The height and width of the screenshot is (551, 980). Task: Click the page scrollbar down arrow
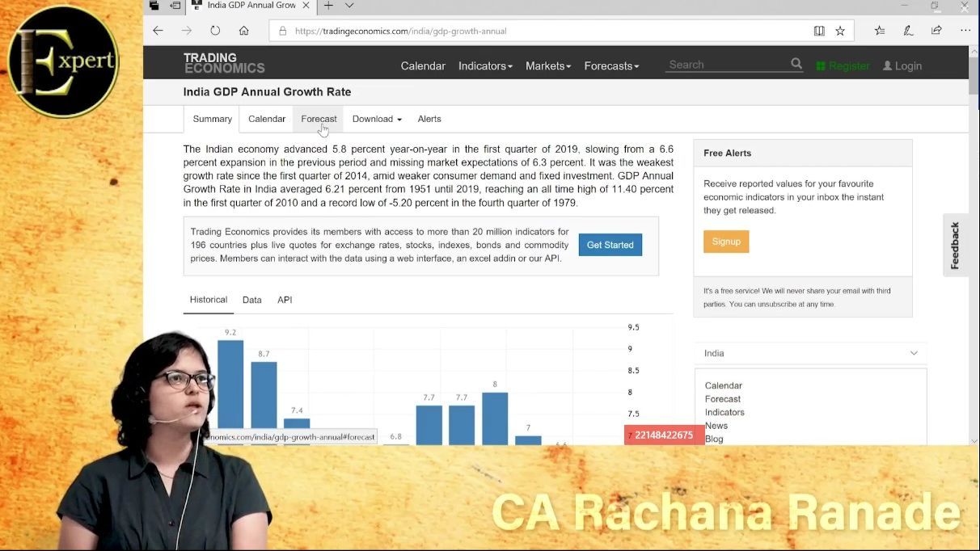pyautogui.click(x=974, y=441)
